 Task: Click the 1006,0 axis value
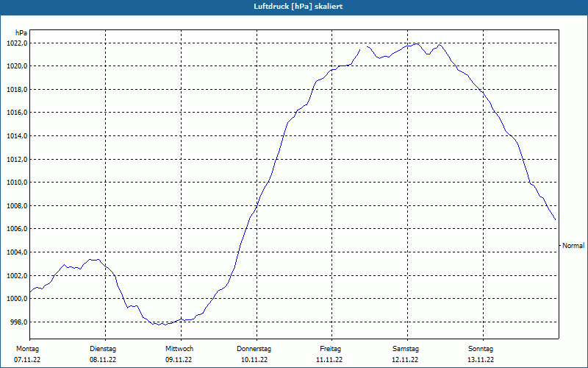[17, 229]
